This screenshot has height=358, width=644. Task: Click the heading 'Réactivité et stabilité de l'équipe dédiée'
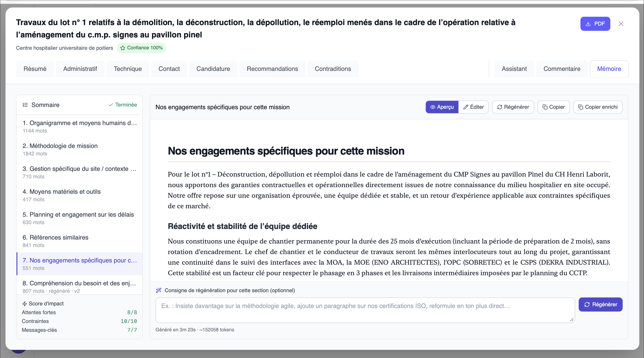pyautogui.click(x=243, y=226)
